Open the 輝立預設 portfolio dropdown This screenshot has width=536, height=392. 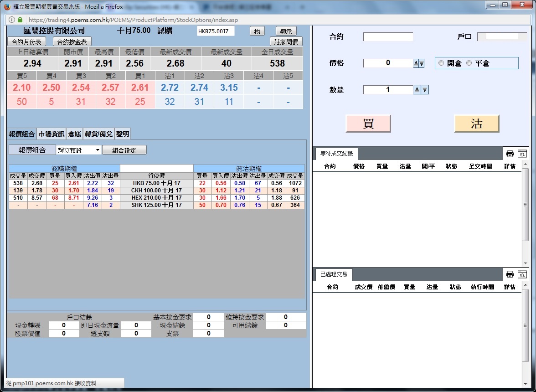pos(79,150)
